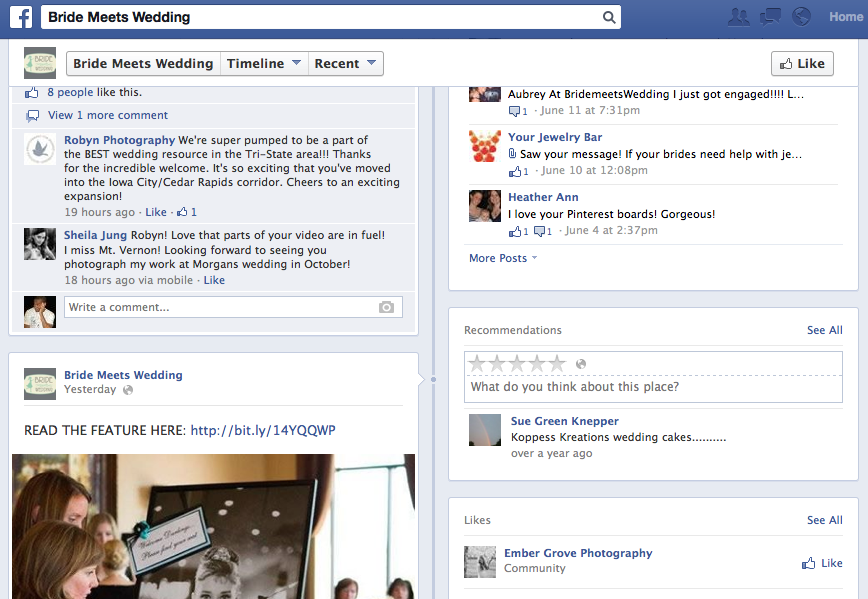Open the friend requests icon
The image size is (868, 599).
(739, 17)
